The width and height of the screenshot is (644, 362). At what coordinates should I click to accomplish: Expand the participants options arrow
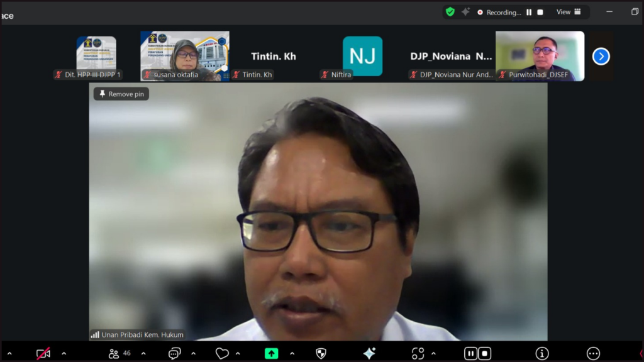tap(143, 353)
